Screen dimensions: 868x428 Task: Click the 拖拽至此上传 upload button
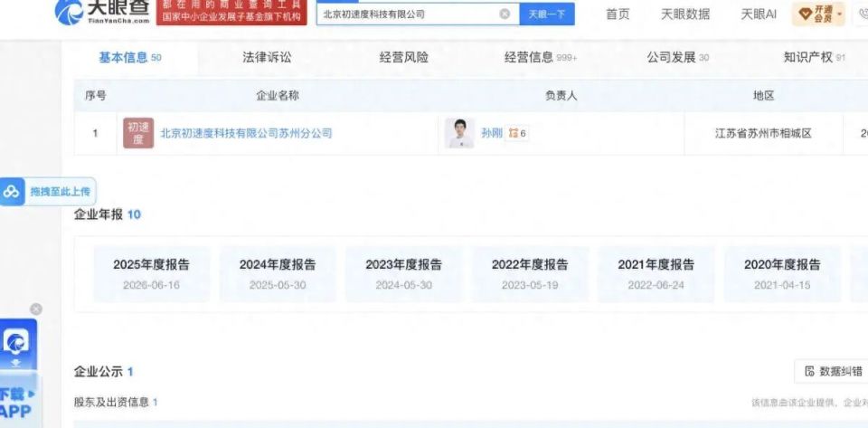pyautogui.click(x=48, y=192)
